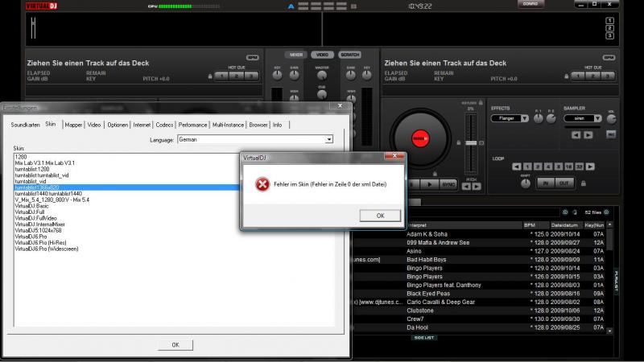Open the Soundkarten tab in settings

[x=25, y=125]
